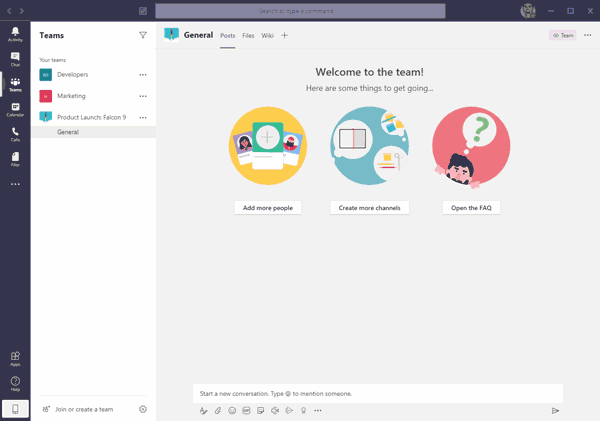The width and height of the screenshot is (600, 421).
Task: Switch to the Files tab
Action: (x=248, y=36)
